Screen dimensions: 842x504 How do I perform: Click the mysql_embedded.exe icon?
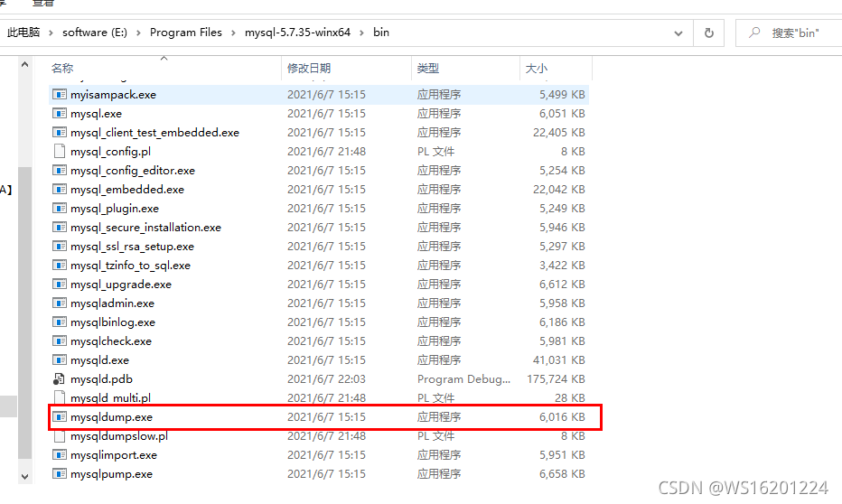(x=59, y=189)
